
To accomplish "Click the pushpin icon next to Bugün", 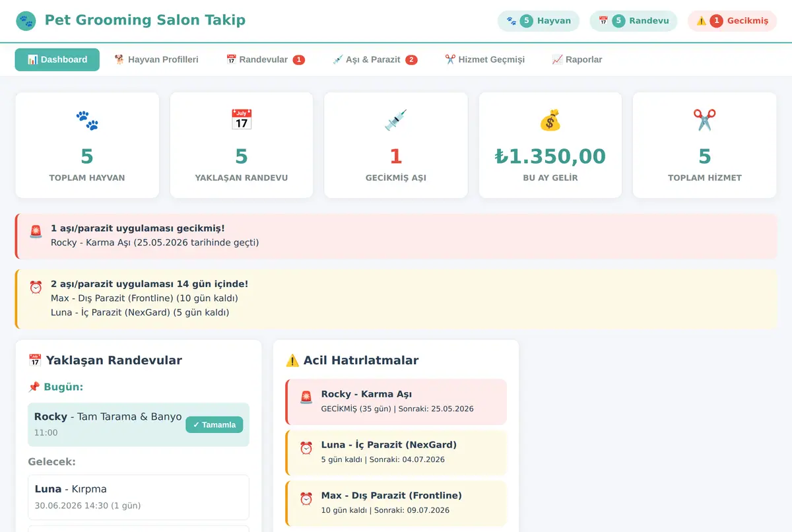I will coord(34,387).
